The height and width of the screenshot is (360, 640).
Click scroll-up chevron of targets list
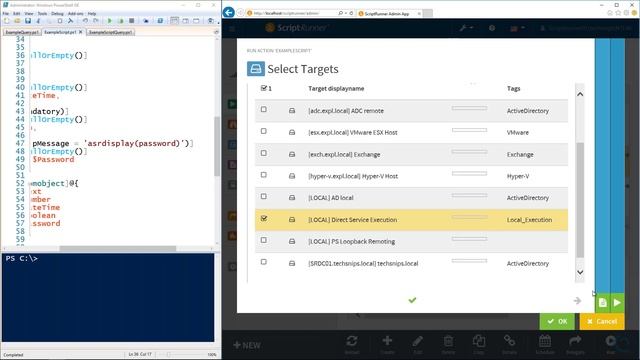(x=580, y=94)
